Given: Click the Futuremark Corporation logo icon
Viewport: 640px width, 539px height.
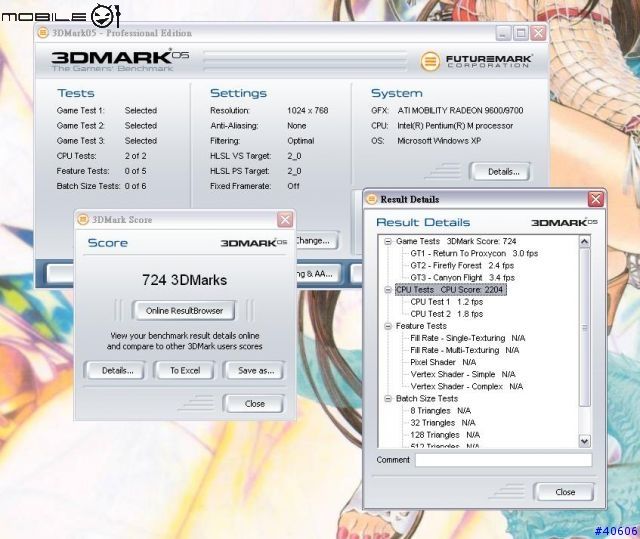Looking at the screenshot, I should pos(430,62).
